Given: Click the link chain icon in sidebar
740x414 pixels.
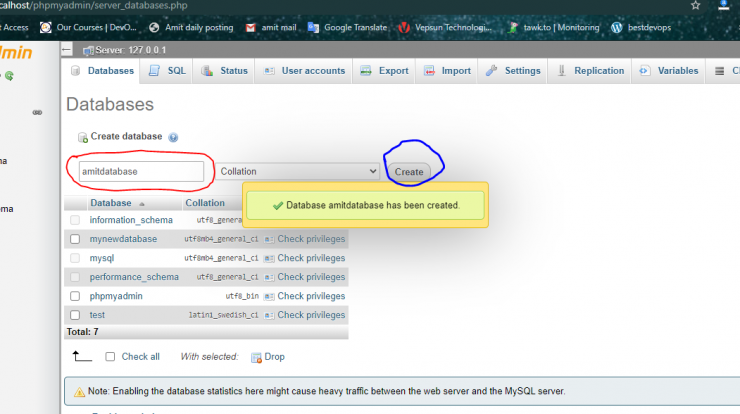Looking at the screenshot, I should point(37,112).
